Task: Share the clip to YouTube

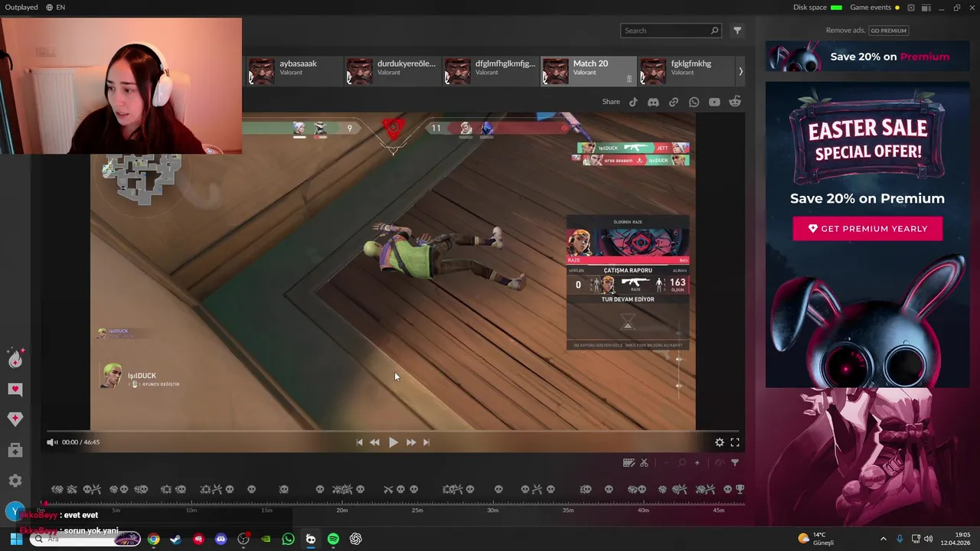Action: (x=714, y=102)
